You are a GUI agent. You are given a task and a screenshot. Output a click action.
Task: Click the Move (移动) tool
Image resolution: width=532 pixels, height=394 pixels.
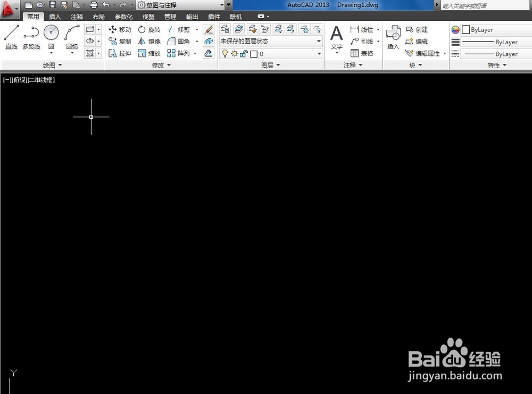(120, 30)
